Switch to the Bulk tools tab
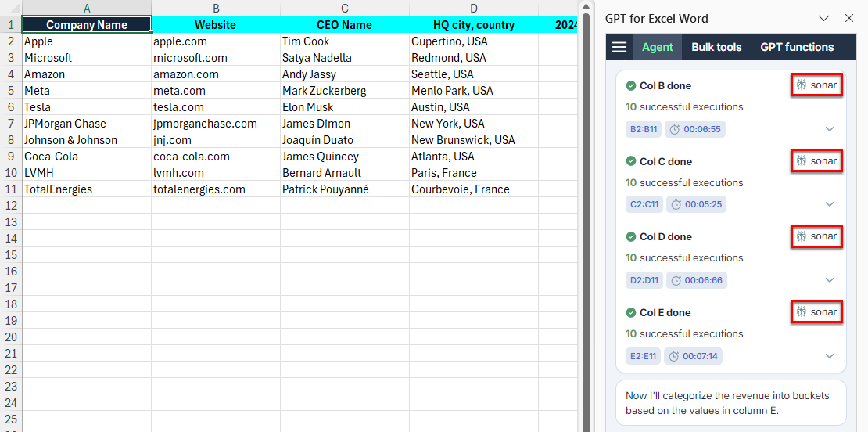The width and height of the screenshot is (868, 432). click(x=716, y=47)
